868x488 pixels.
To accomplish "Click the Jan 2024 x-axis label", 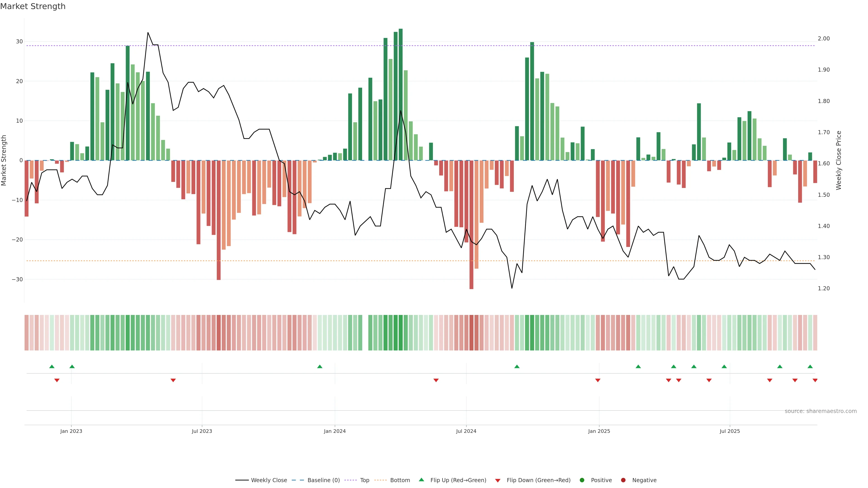I will point(335,431).
